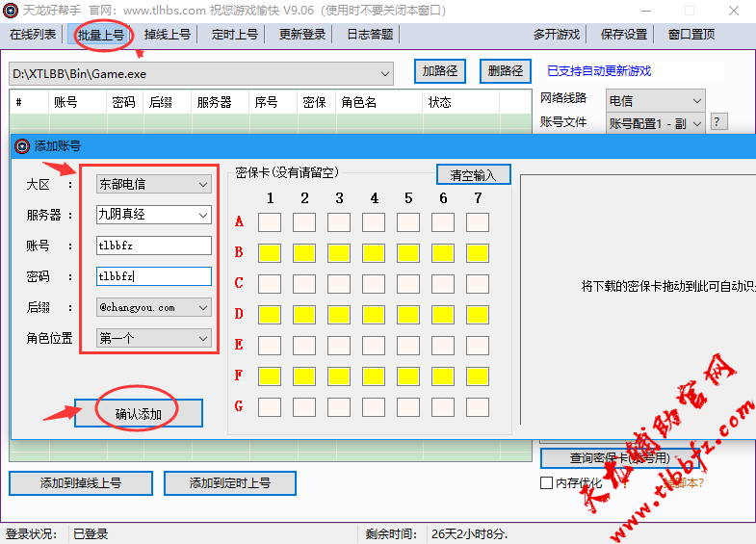Expand the 大区 东部电信 dropdown
Screen dimensions: 756x544
tap(154, 184)
